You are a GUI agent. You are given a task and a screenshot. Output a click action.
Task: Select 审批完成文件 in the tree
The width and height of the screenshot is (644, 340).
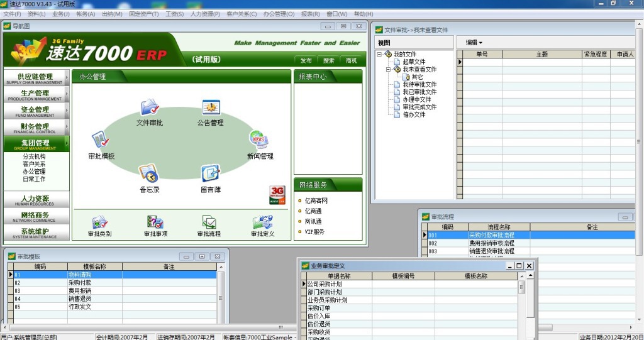tap(419, 107)
